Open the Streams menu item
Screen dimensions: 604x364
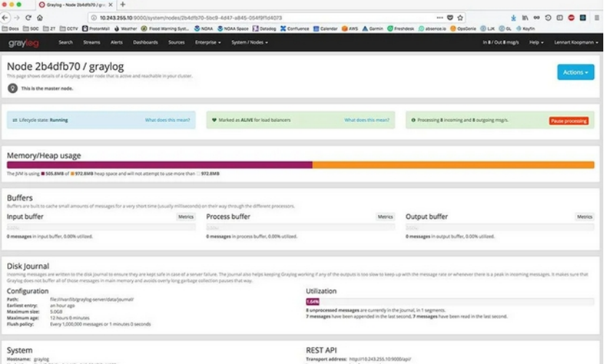(x=92, y=43)
